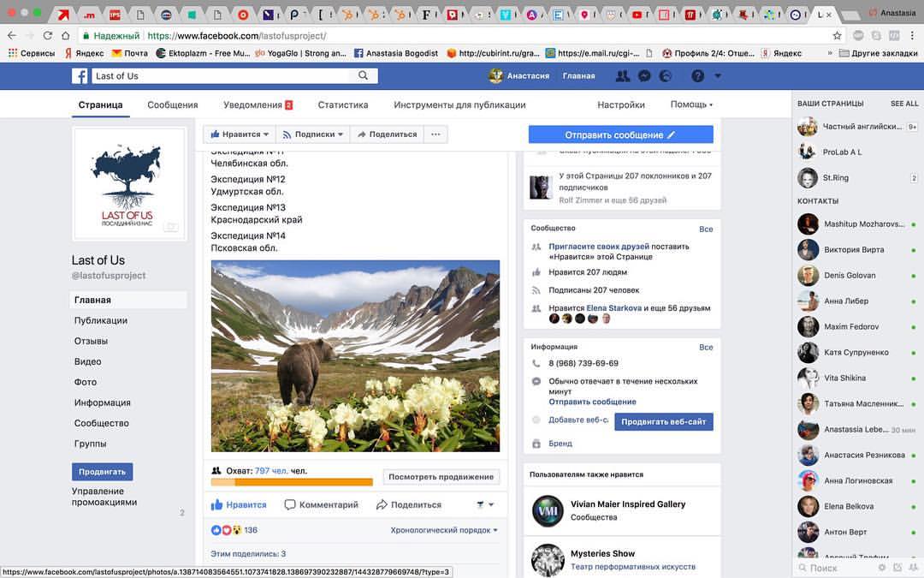Viewport: 924px width, 578px height.
Task: Open the Хронологический порядок dropdown
Action: [x=444, y=530]
